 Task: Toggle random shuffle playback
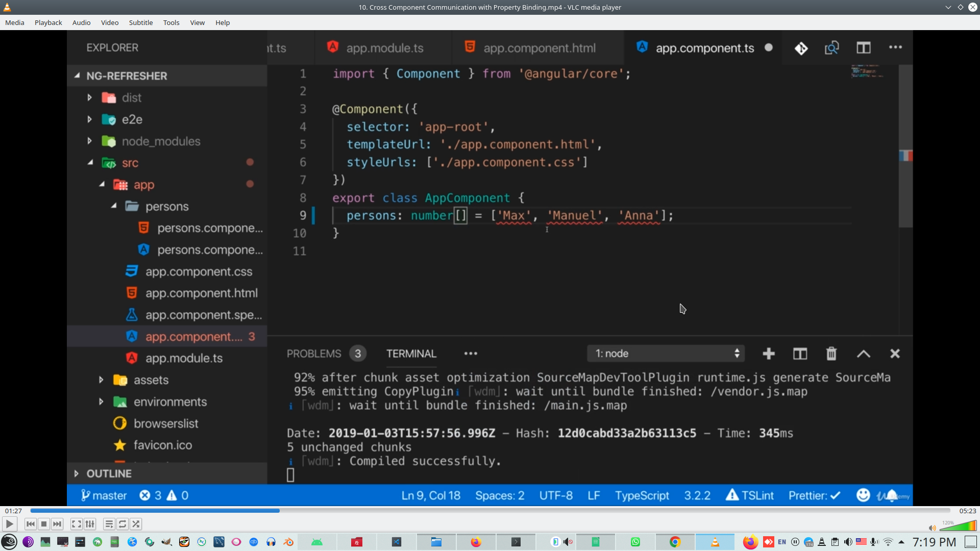[136, 524]
